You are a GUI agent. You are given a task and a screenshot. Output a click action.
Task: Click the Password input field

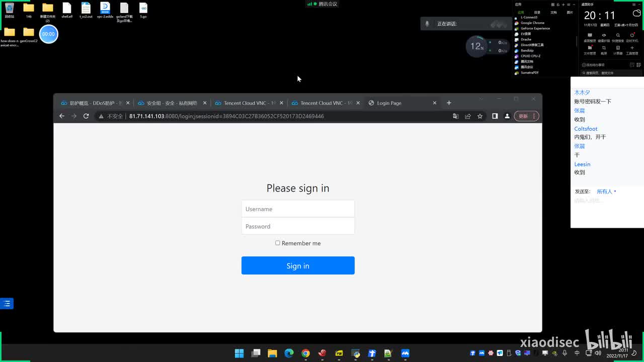298,226
